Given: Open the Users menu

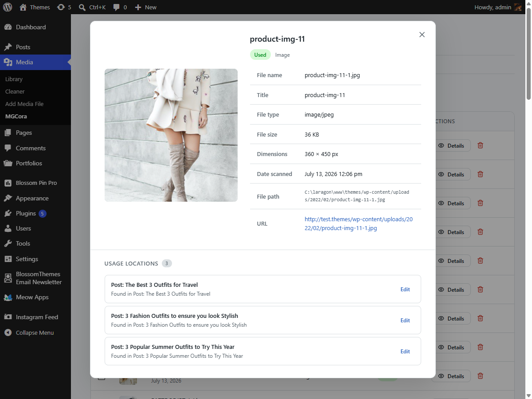Looking at the screenshot, I should pyautogui.click(x=35, y=228).
